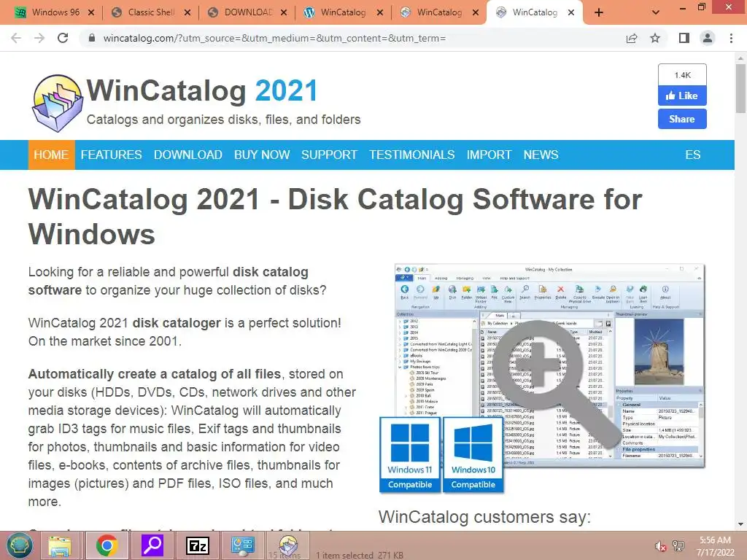Click the Windows 10 Compatible badge
The height and width of the screenshot is (560, 747).
click(x=473, y=455)
